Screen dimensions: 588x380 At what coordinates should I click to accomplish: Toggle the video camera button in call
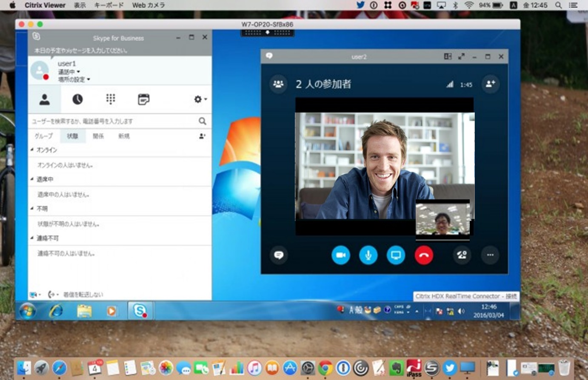pos(340,255)
